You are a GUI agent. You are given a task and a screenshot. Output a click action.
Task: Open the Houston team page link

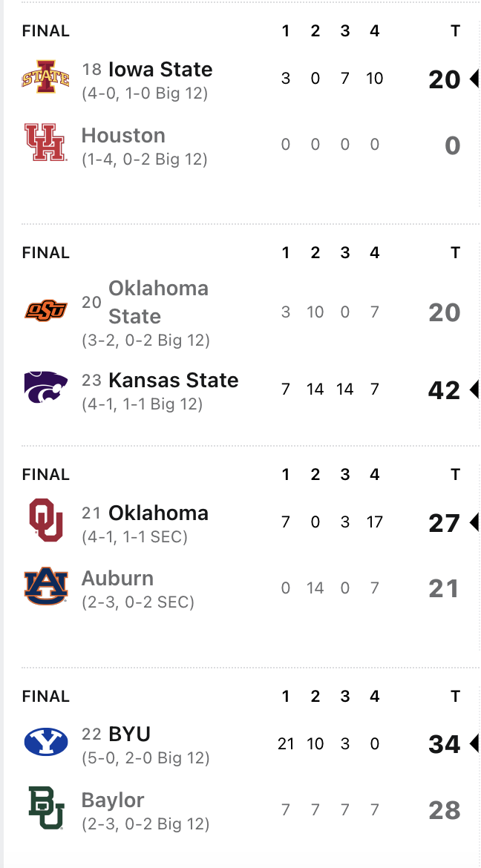(x=123, y=136)
